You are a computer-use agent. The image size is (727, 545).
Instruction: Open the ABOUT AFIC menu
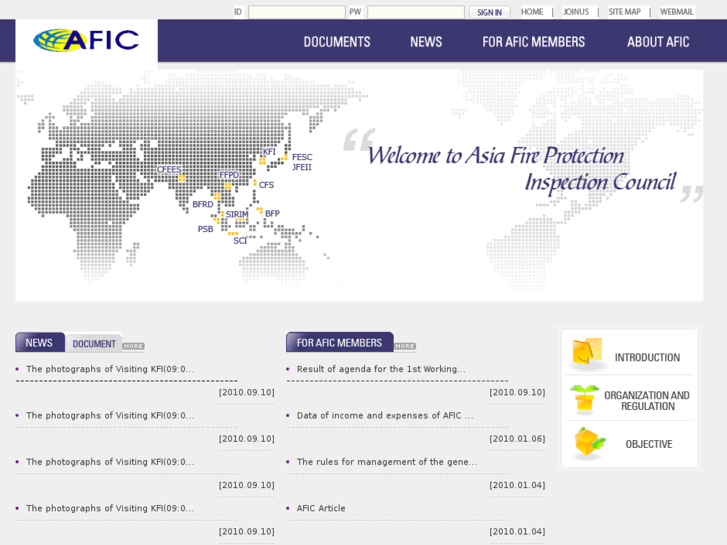click(658, 42)
